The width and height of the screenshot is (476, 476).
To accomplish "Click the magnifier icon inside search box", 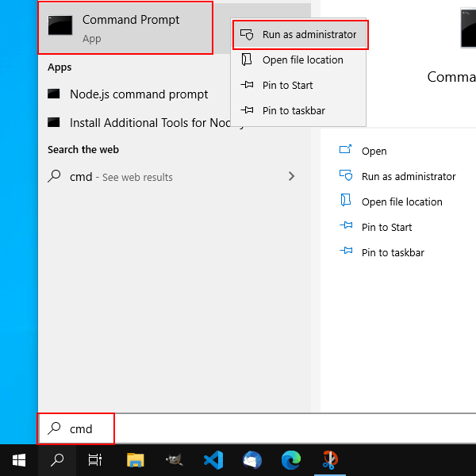I will click(x=54, y=428).
